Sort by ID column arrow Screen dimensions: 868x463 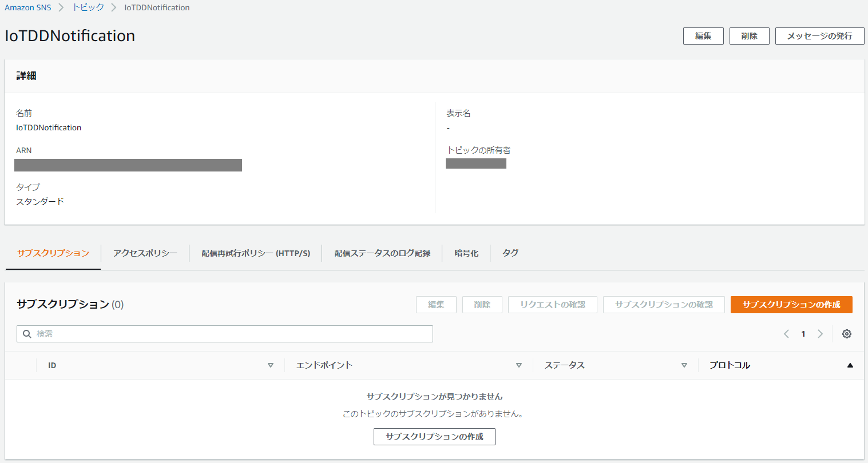(x=271, y=365)
